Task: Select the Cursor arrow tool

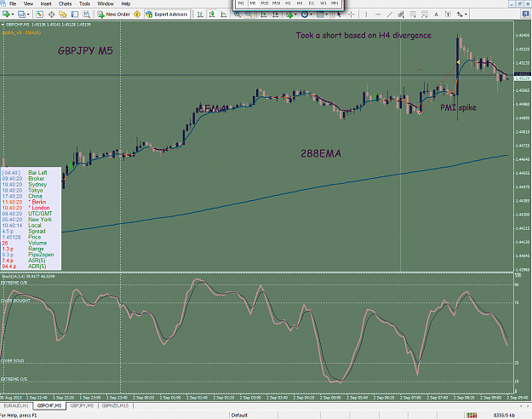Action: pyautogui.click(x=339, y=14)
